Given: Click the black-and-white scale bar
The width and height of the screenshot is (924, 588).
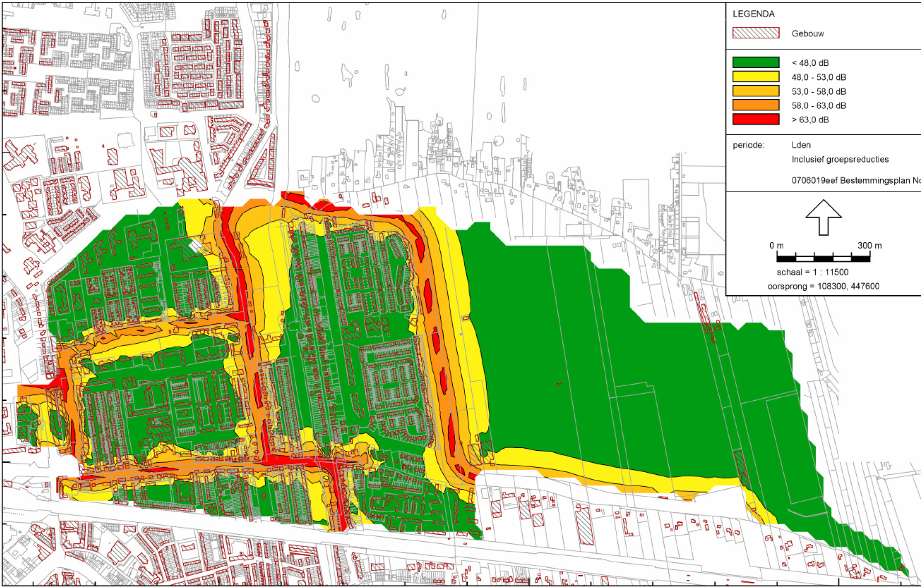Looking at the screenshot, I should [x=823, y=258].
